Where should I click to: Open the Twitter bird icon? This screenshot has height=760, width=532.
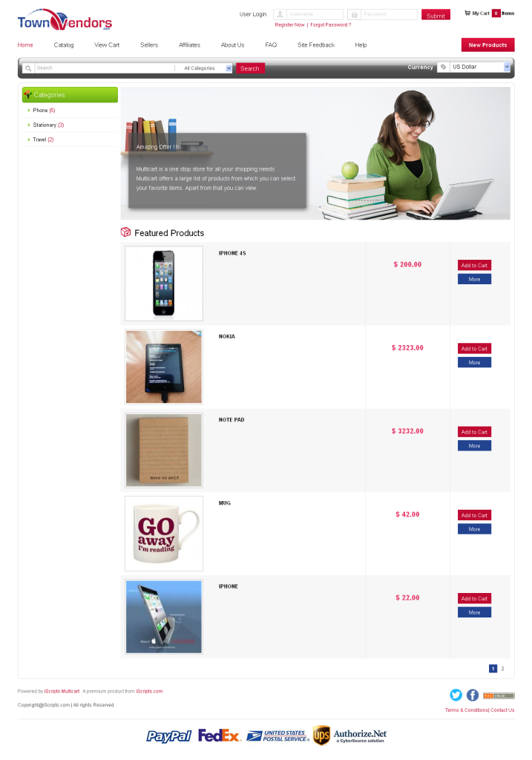point(456,695)
